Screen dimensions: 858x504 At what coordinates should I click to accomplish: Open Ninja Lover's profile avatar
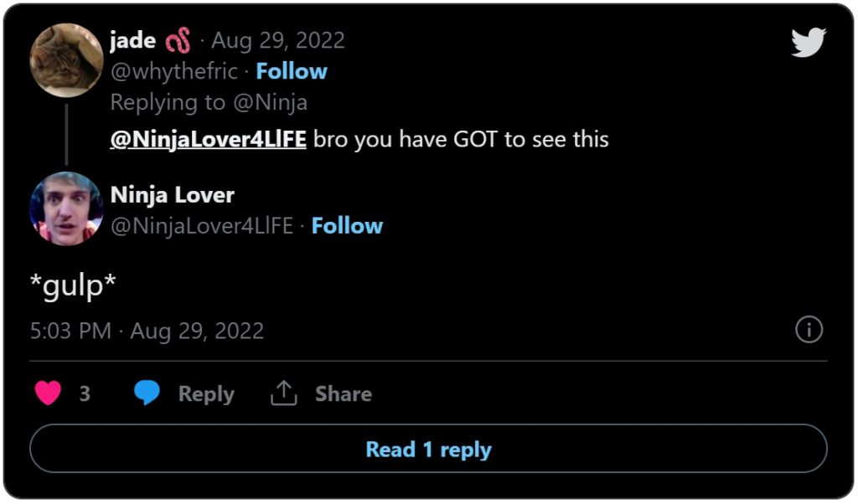pyautogui.click(x=66, y=209)
